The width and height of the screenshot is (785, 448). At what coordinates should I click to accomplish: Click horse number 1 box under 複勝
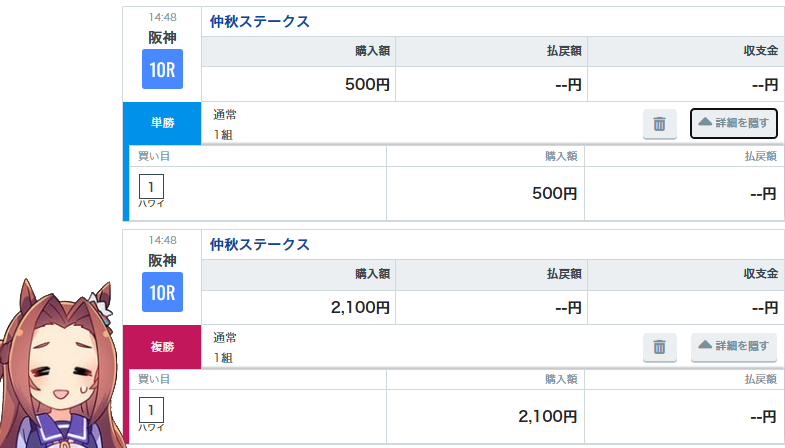(x=151, y=410)
